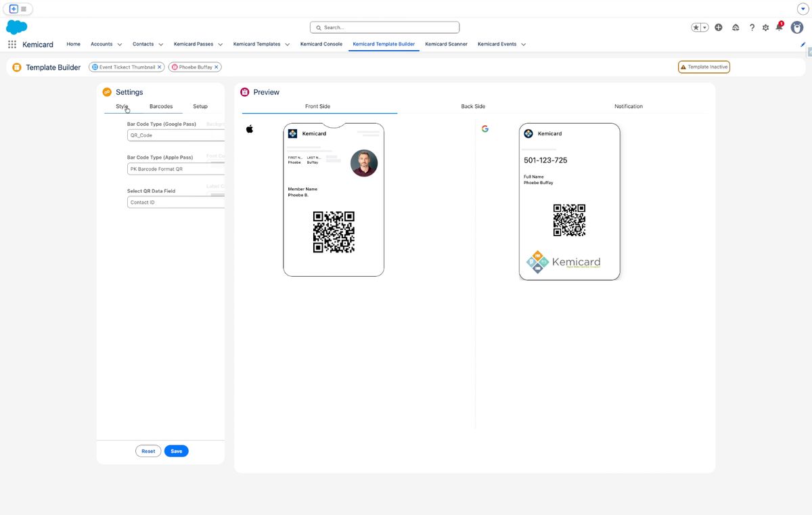Open the Kemicard Events tab
Screen dimensions: 812x515
(x=497, y=44)
